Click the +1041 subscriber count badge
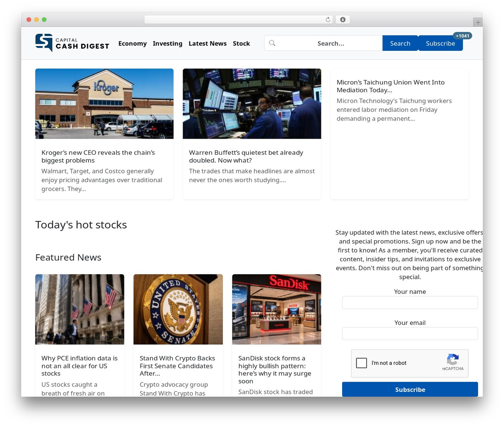 pyautogui.click(x=462, y=36)
